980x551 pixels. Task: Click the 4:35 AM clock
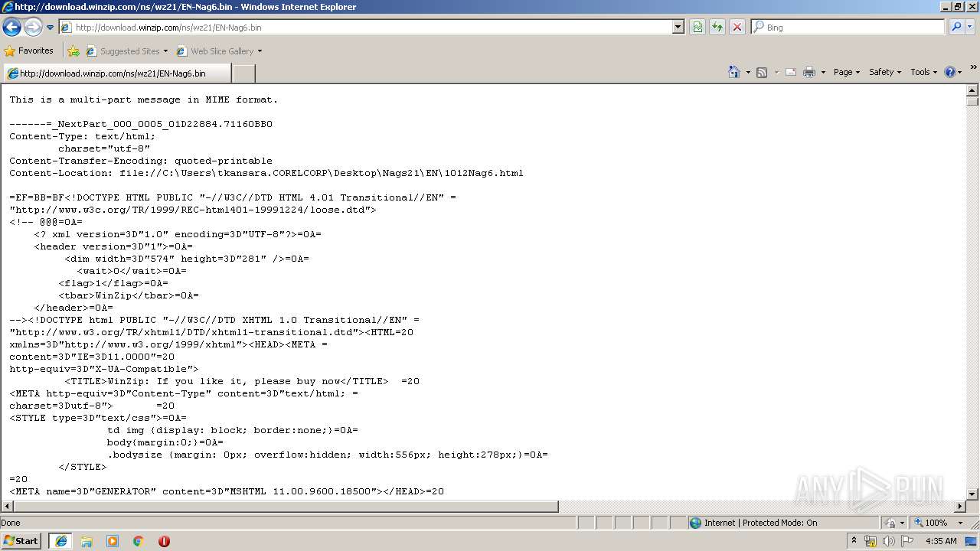coord(941,541)
